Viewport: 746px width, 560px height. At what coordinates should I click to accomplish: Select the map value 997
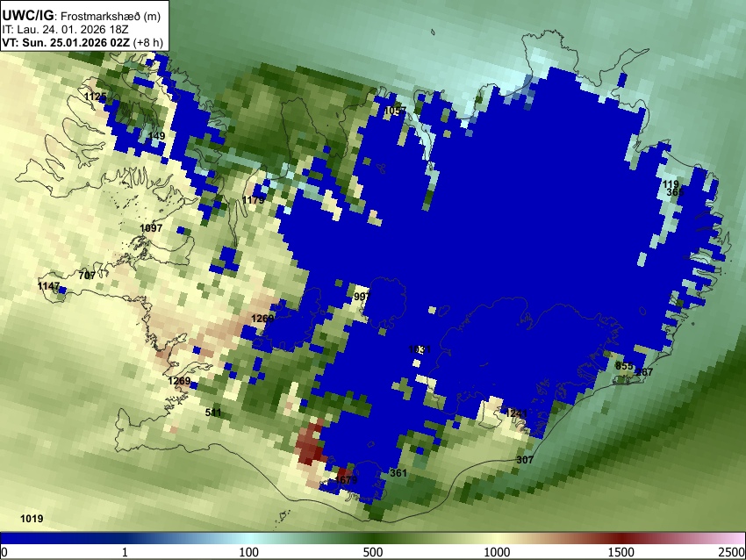tap(362, 297)
